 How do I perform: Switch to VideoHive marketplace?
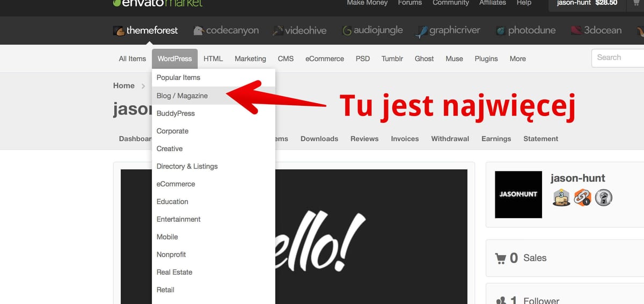click(299, 31)
